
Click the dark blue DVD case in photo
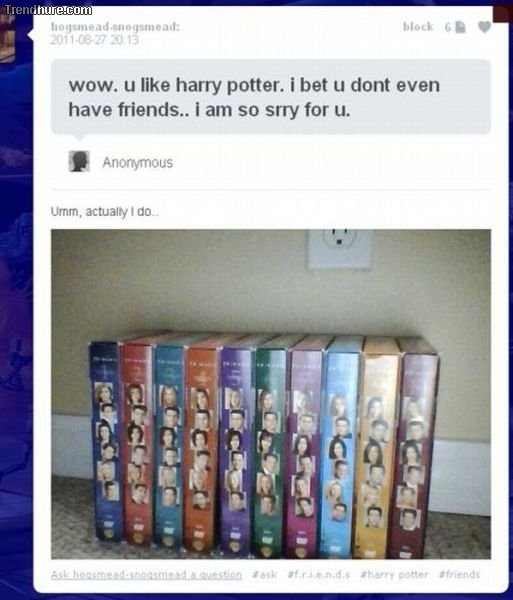[106, 442]
